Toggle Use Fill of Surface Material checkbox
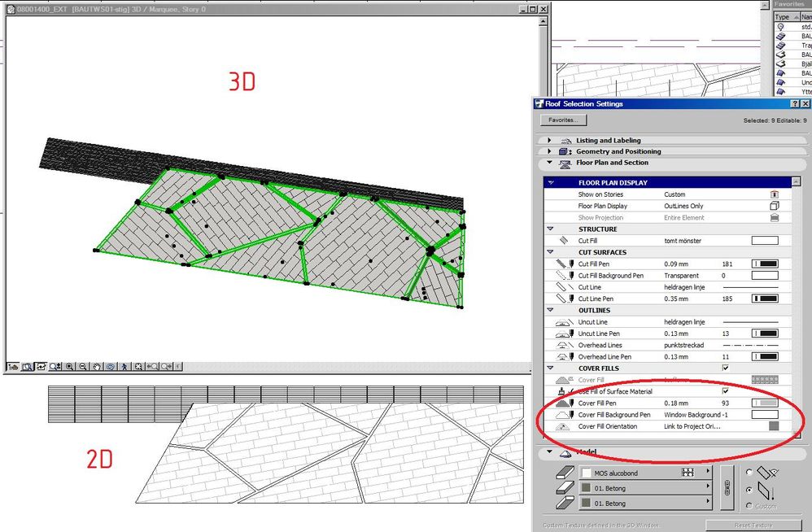The height and width of the screenshot is (532, 812). pos(726,391)
